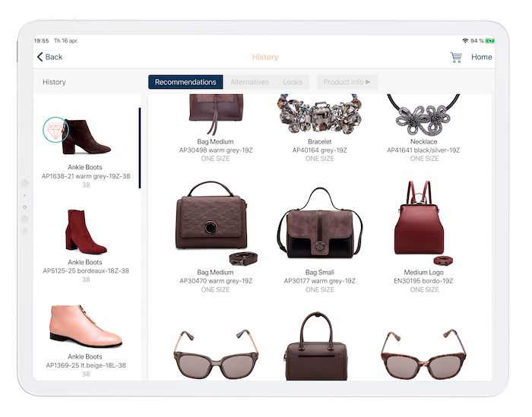
Task: Click the History sidebar heading
Action: (x=54, y=82)
